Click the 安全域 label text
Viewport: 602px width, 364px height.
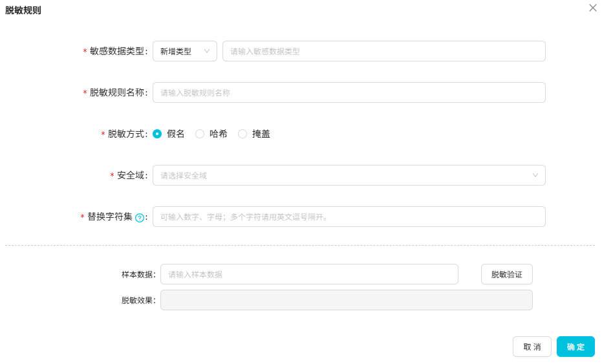point(131,175)
